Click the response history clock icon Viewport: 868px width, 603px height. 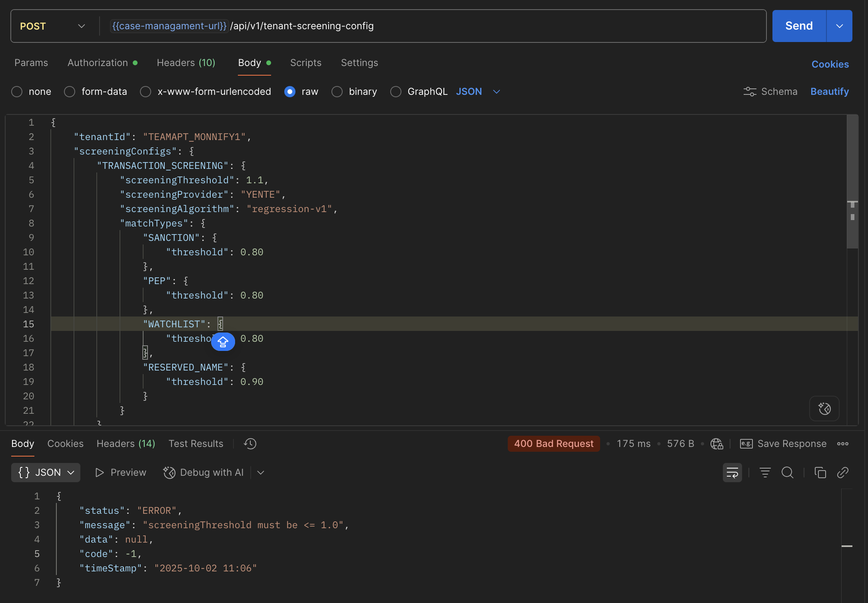(250, 444)
